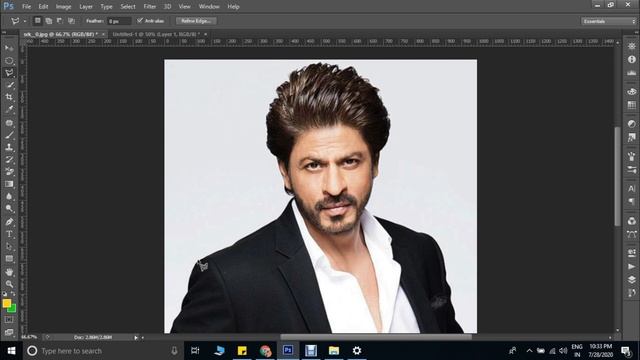The height and width of the screenshot is (360, 640).
Task: Select the Eyedropper tool
Action: [x=9, y=110]
